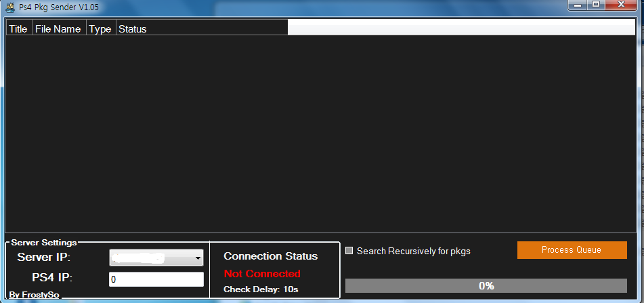Image resolution: width=644 pixels, height=303 pixels.
Task: Open the By FrostySo link
Action: click(x=34, y=295)
